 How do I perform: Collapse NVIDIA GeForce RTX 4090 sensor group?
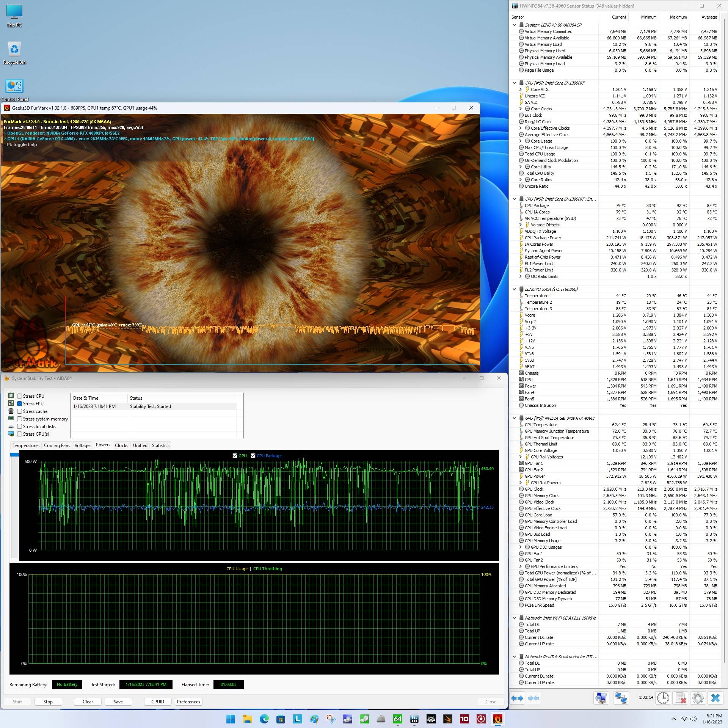click(x=515, y=418)
